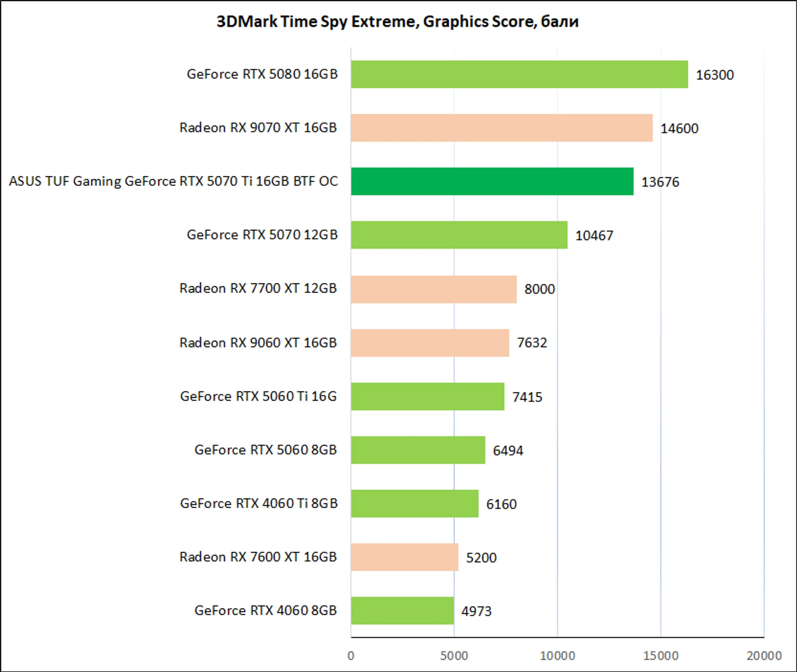Image resolution: width=797 pixels, height=672 pixels.
Task: Click the axis tick label '0'
Action: (351, 656)
